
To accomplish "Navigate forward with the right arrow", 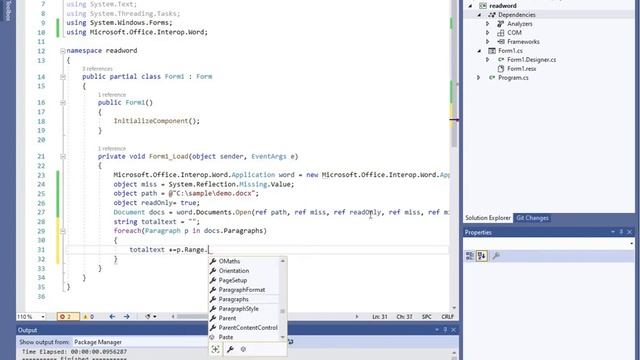I will tap(127, 317).
